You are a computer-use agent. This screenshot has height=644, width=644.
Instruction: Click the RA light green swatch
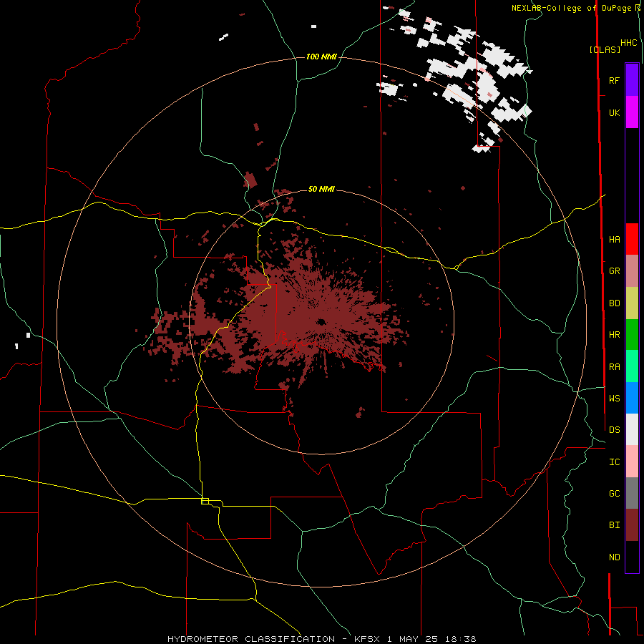point(632,366)
